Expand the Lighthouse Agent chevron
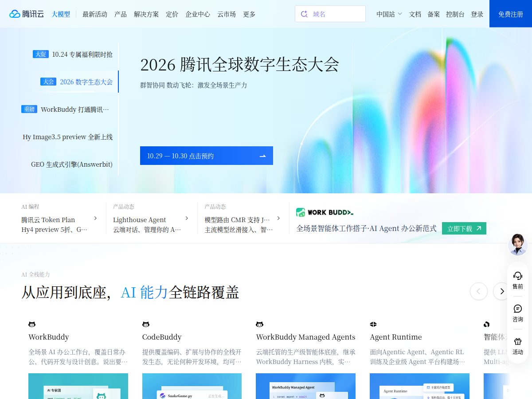Viewport: 532px width, 399px height. pyautogui.click(x=187, y=218)
